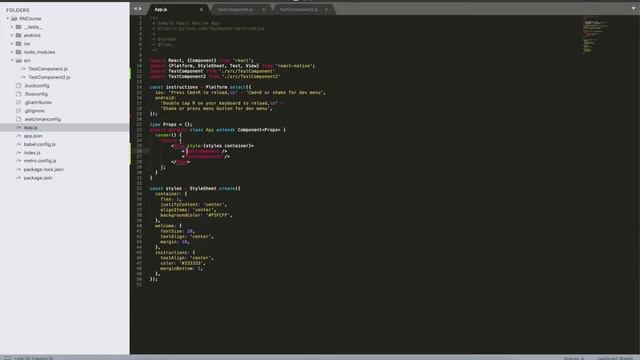Close the App.js tab
This screenshot has height=360, width=640.
coord(201,9)
